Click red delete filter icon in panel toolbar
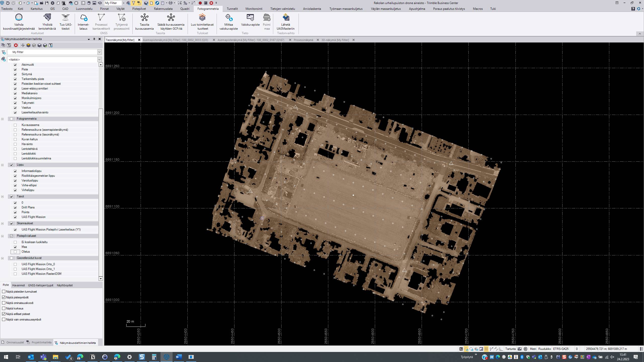The width and height of the screenshot is (644, 362). coord(16,45)
